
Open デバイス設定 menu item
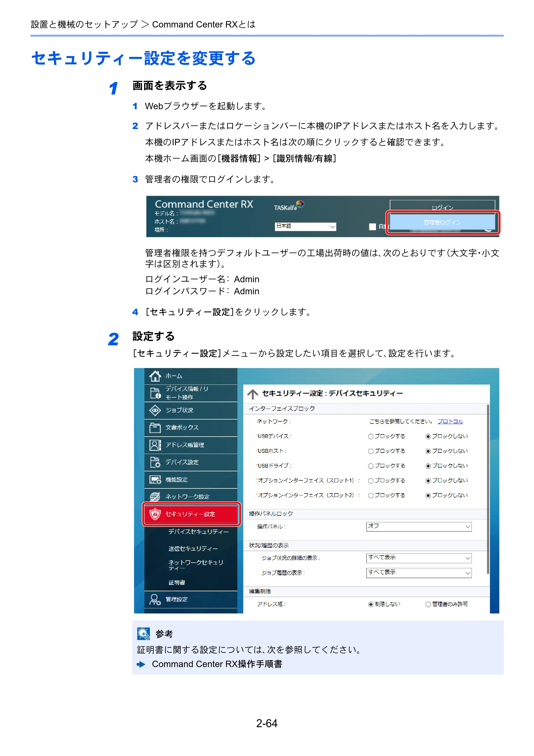191,462
